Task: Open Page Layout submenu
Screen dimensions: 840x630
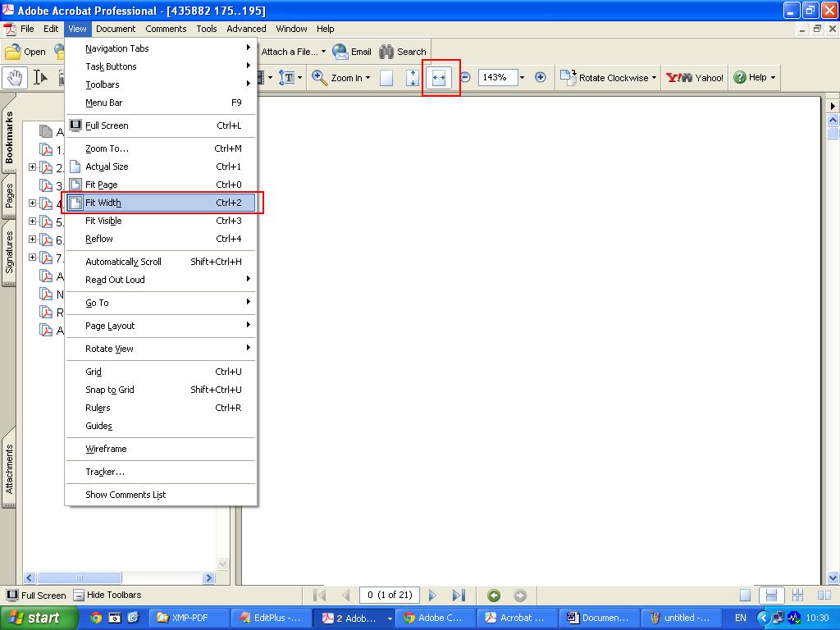Action: (x=160, y=326)
